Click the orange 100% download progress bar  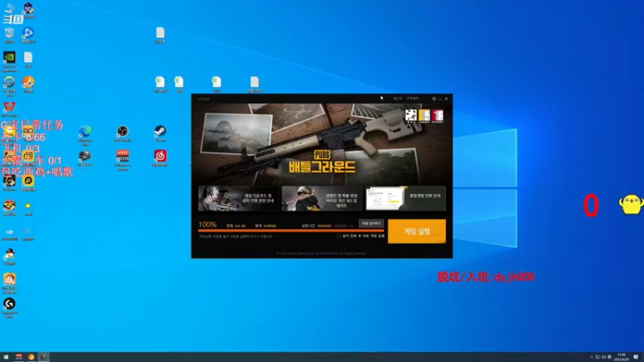(x=291, y=231)
